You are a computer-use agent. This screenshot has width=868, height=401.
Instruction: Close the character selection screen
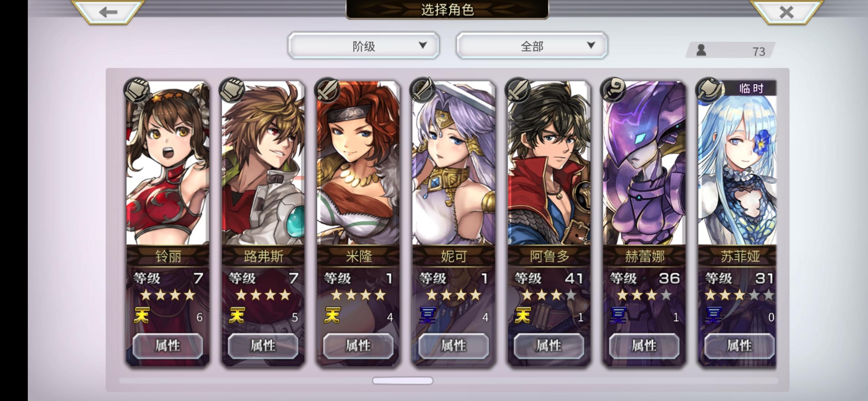coord(786,12)
